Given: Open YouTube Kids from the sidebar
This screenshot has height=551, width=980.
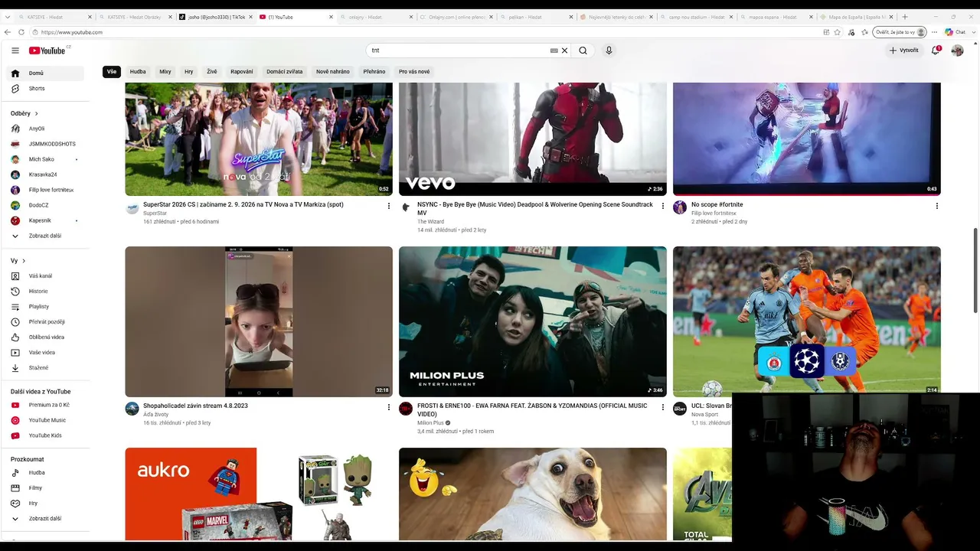Looking at the screenshot, I should [47, 435].
